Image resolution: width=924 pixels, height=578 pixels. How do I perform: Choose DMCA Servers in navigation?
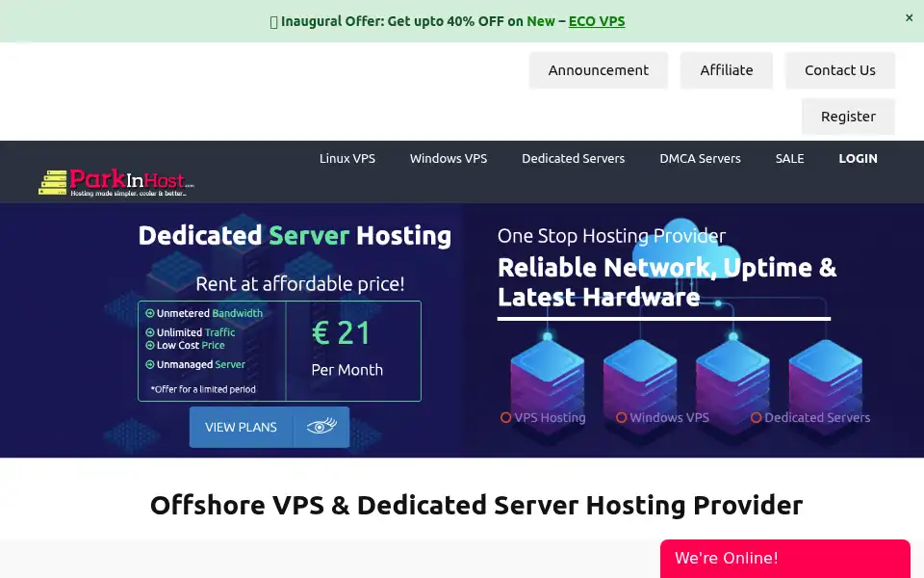point(700,159)
